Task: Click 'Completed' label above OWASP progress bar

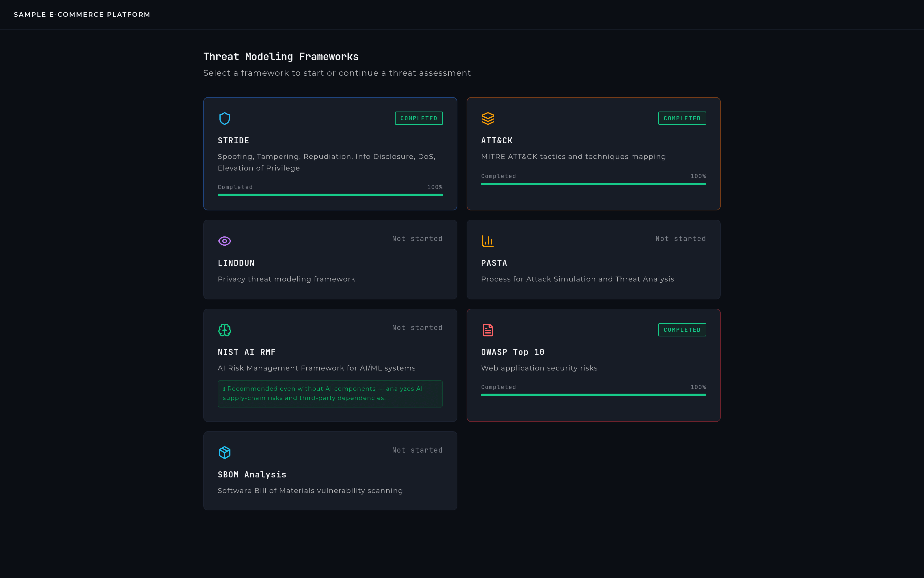Action: [x=498, y=387]
